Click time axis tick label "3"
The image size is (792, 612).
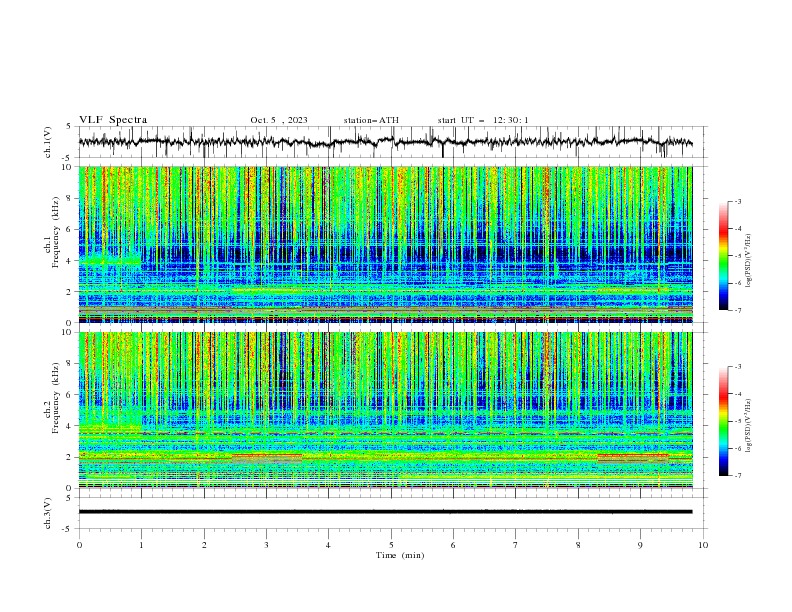point(266,545)
